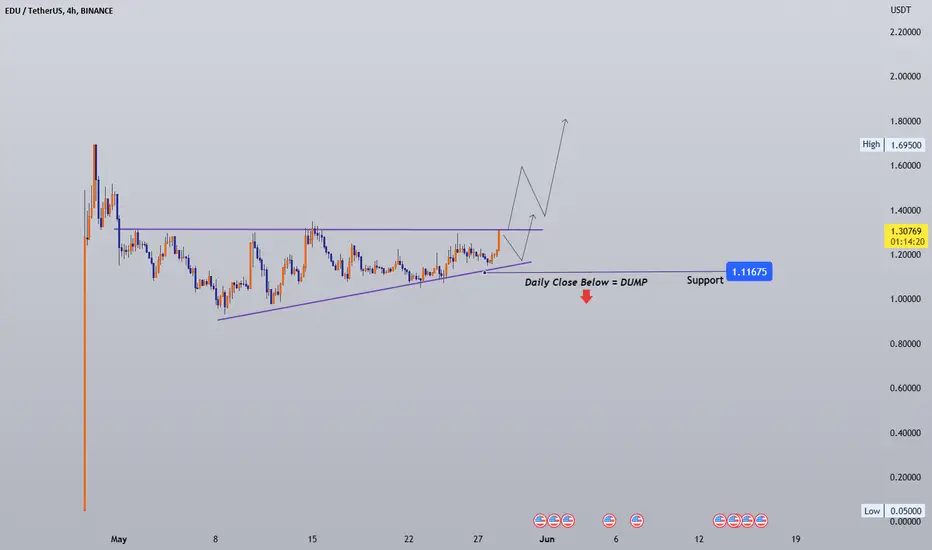Click the 8 date label on time axis

coord(215,539)
